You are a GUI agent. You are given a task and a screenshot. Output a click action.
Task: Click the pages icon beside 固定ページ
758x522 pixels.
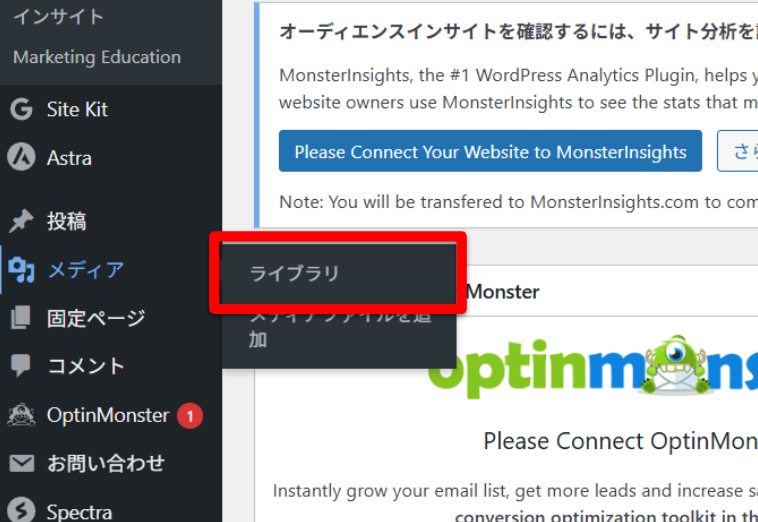click(x=21, y=318)
